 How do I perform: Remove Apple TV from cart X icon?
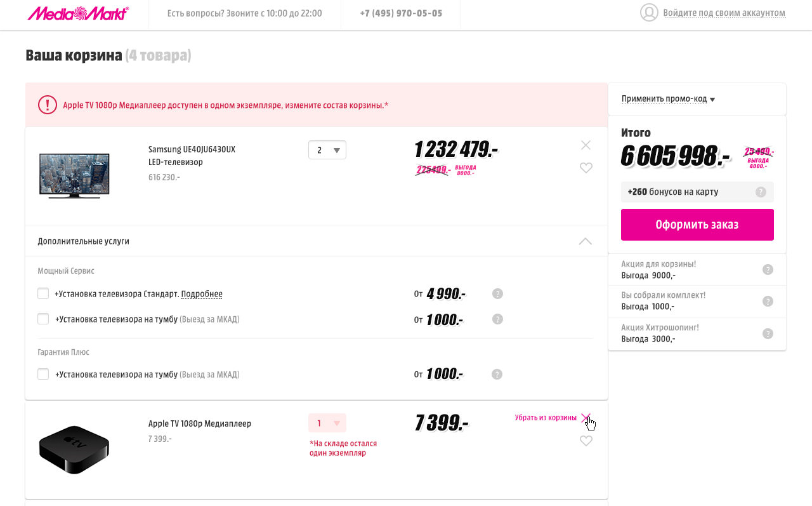(x=586, y=418)
